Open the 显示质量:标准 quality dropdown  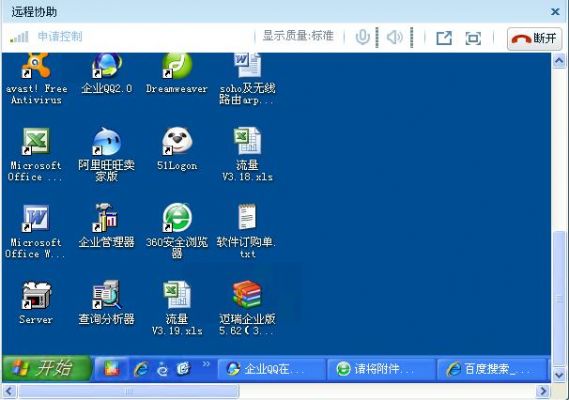[x=298, y=36]
